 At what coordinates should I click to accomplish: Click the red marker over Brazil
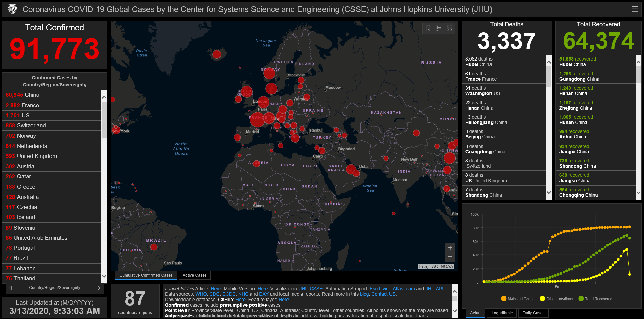point(154,247)
